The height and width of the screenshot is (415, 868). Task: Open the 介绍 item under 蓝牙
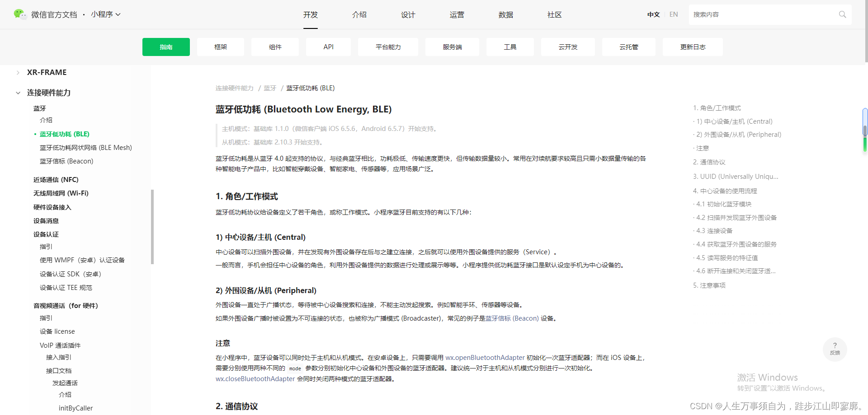tap(46, 120)
